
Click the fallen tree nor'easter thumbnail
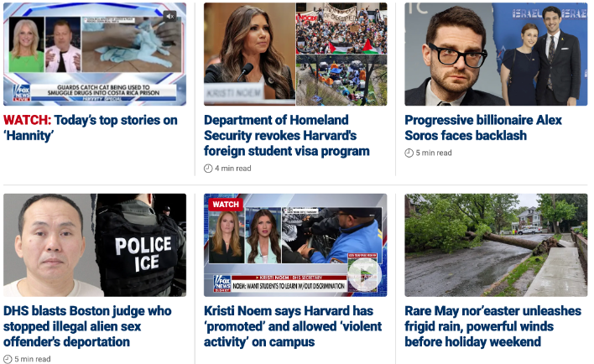coord(496,245)
